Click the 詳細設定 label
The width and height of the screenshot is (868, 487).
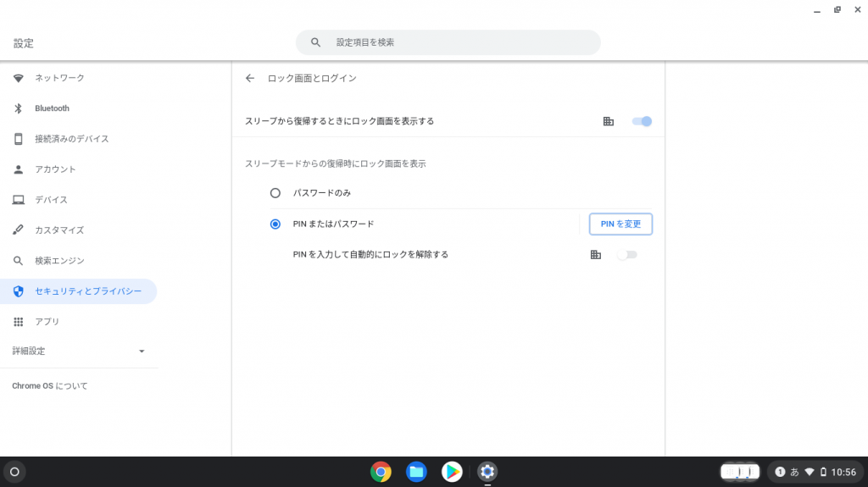[29, 351]
